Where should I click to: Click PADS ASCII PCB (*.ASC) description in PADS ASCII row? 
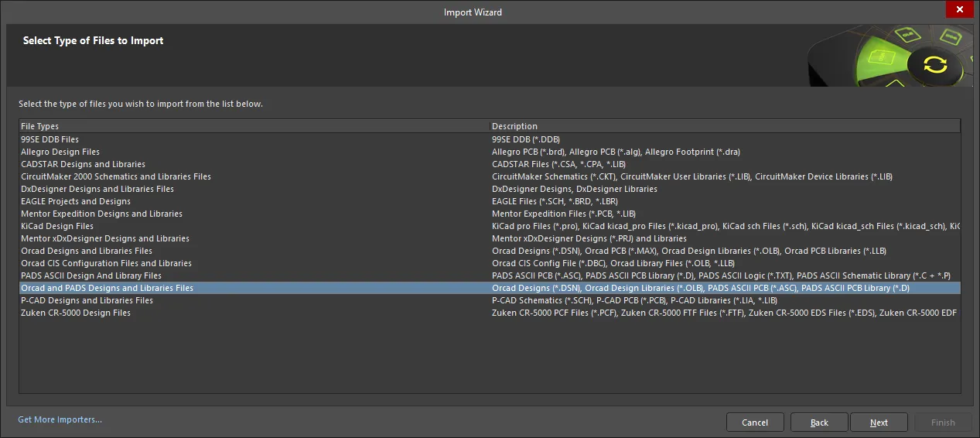721,275
